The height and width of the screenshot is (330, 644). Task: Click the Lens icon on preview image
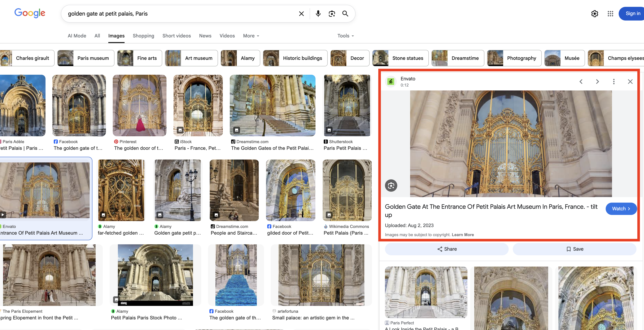[x=391, y=185]
